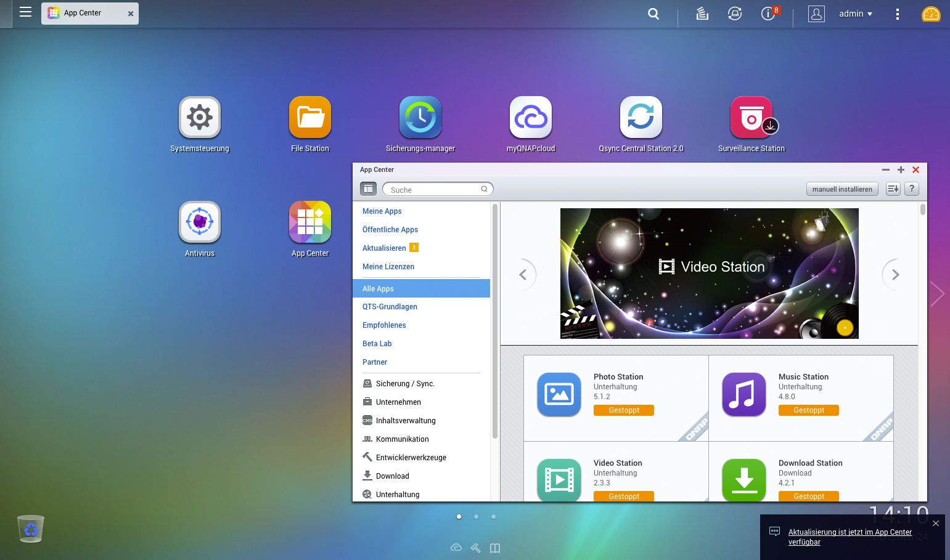Click the Video Station app icon
The height and width of the screenshot is (560, 950).
pyautogui.click(x=559, y=480)
